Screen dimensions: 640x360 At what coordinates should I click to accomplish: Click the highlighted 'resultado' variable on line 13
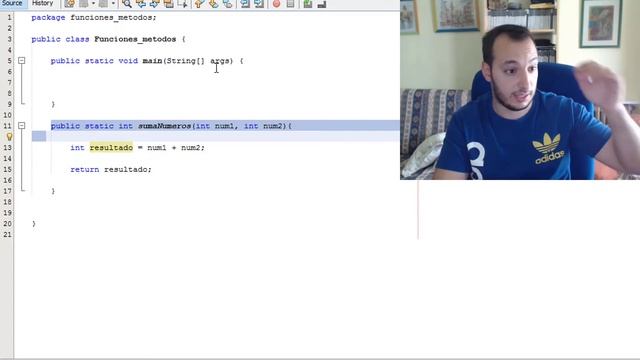click(x=111, y=147)
